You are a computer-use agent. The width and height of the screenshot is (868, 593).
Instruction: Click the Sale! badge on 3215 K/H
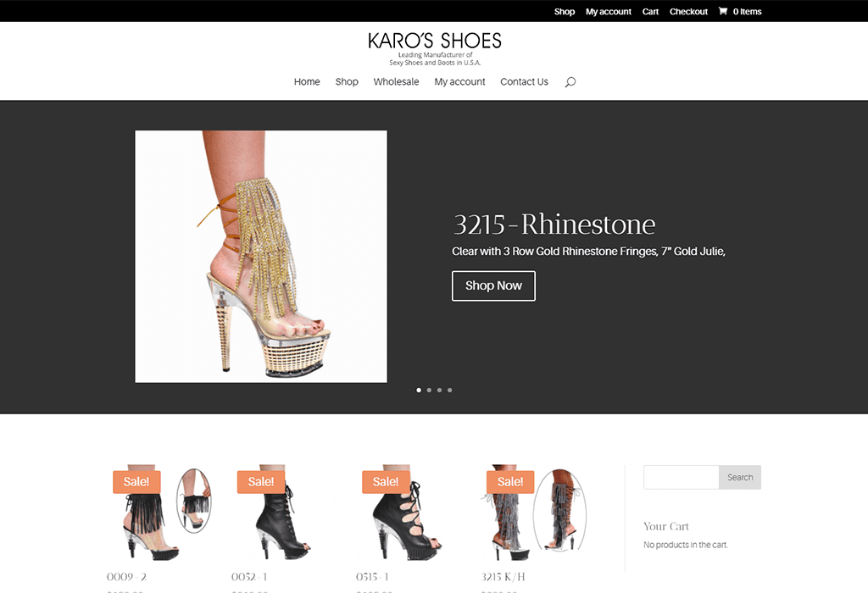[510, 481]
